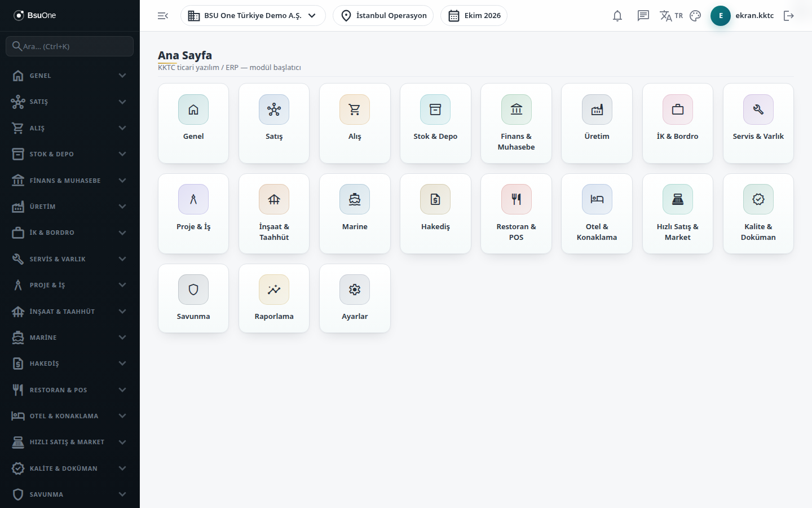The height and width of the screenshot is (508, 812).
Task: Open the Üretim factory card
Action: pos(597,123)
